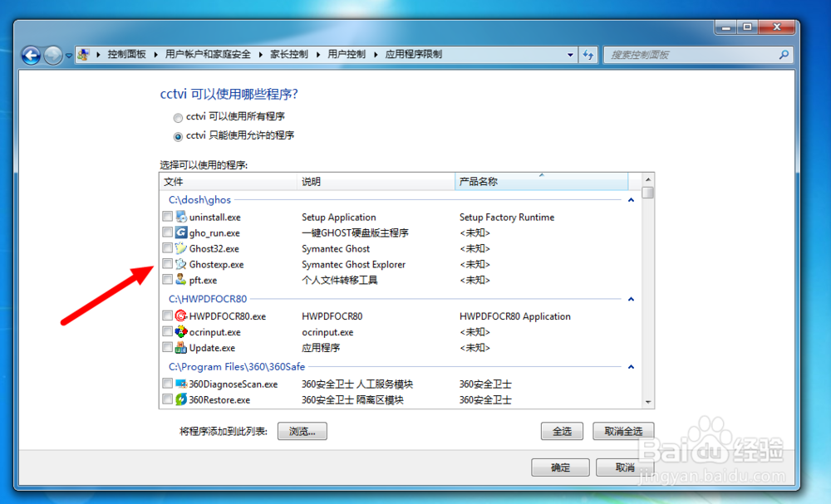The width and height of the screenshot is (831, 504).
Task: Click the Forward navigation arrow
Action: coord(52,55)
